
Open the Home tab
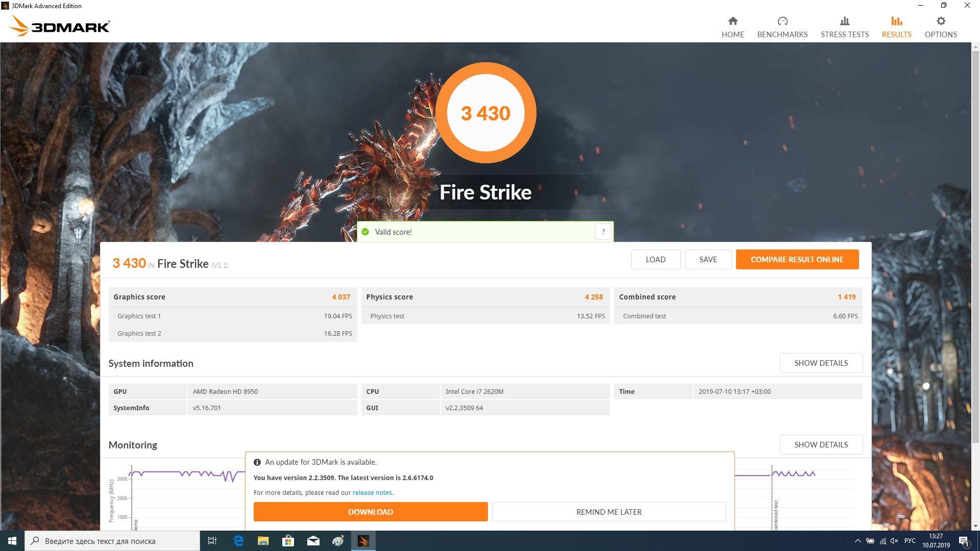pyautogui.click(x=732, y=27)
